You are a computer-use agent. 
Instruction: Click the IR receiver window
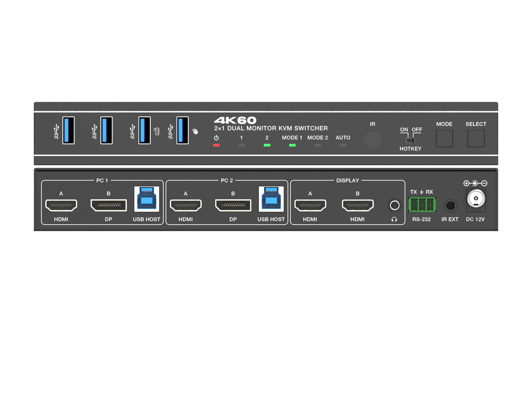point(373,140)
